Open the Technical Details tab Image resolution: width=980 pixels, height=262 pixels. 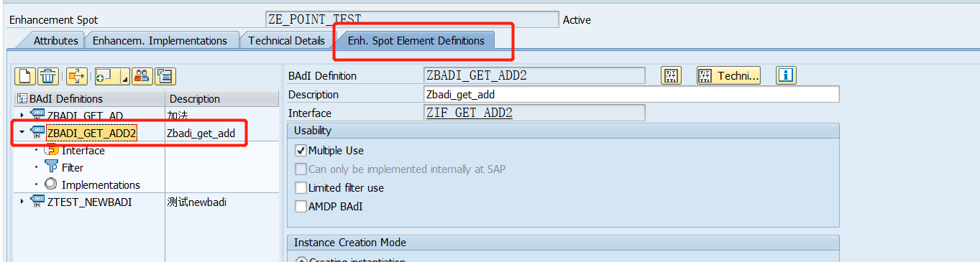click(286, 41)
